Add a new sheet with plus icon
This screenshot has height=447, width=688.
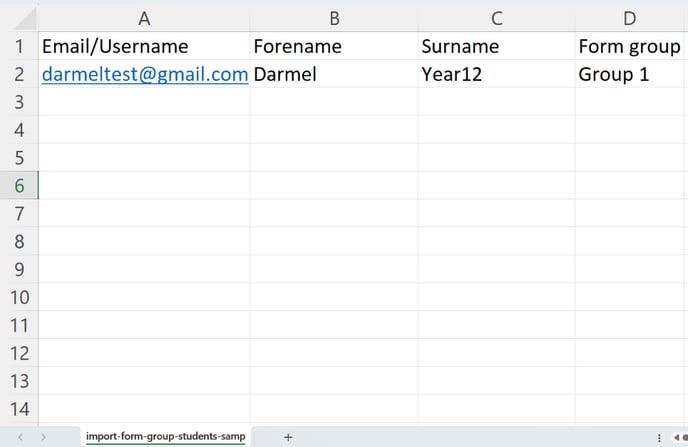click(288, 437)
